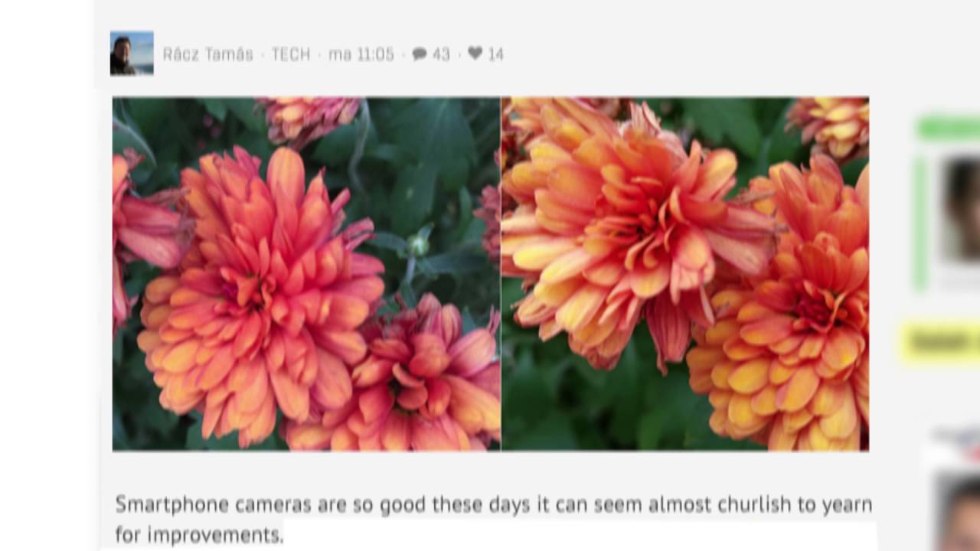Open the TECH category link
The image size is (980, 551).
pos(291,54)
